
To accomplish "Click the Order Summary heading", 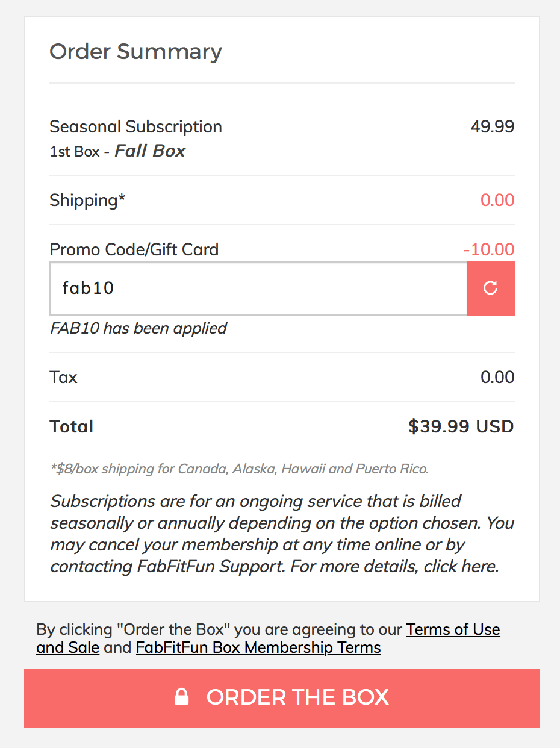I will (135, 52).
